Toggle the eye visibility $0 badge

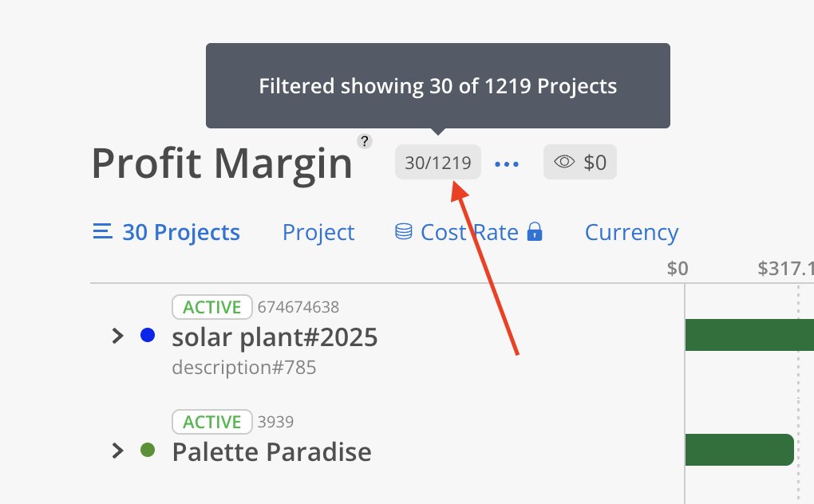(x=580, y=163)
